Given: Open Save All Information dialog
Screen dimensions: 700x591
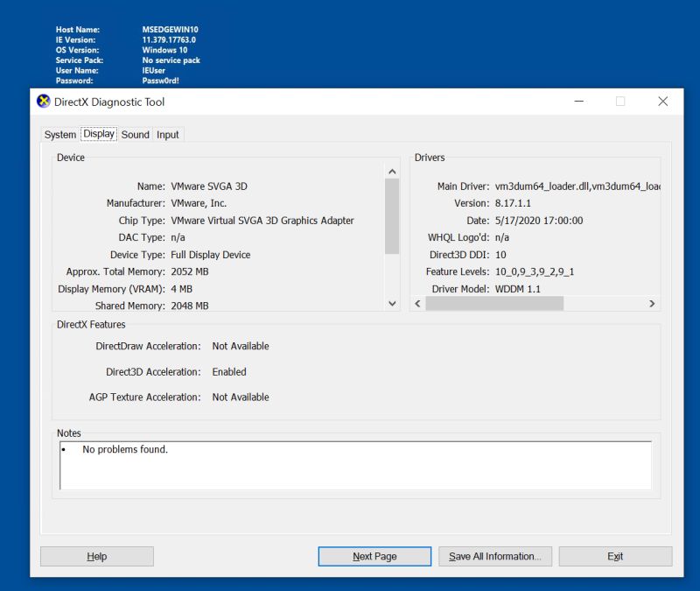Looking at the screenshot, I should tap(495, 556).
